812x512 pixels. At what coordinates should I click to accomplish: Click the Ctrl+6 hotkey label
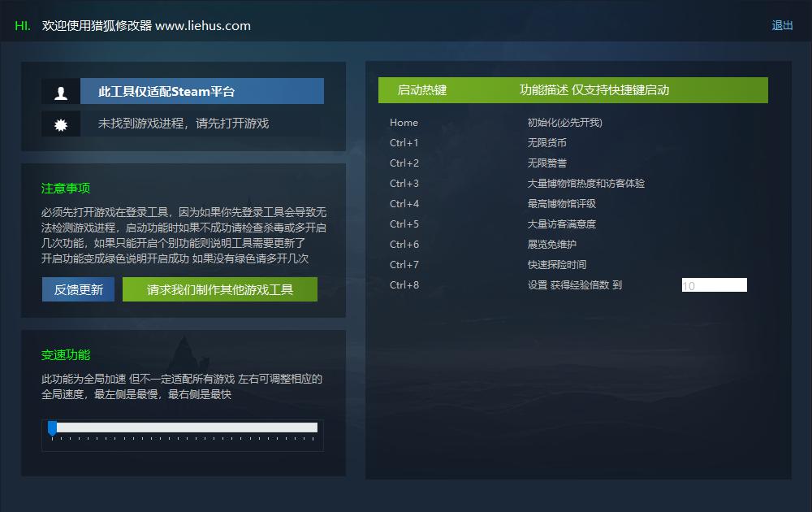[404, 244]
